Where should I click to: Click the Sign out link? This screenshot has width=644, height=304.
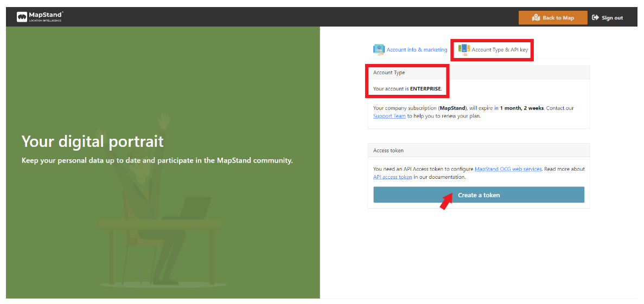[x=608, y=18]
